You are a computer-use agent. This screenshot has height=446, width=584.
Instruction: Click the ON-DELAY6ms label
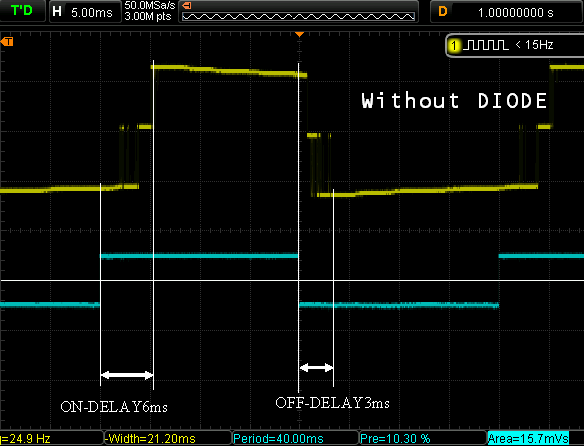[114, 407]
